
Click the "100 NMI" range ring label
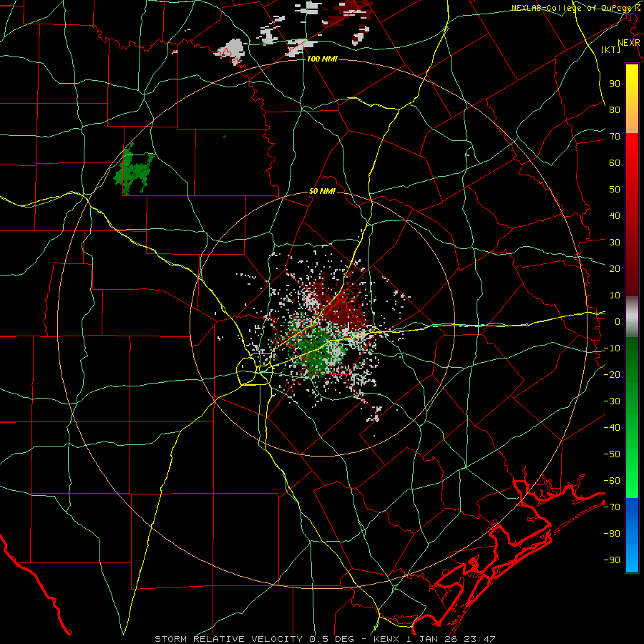click(x=322, y=59)
